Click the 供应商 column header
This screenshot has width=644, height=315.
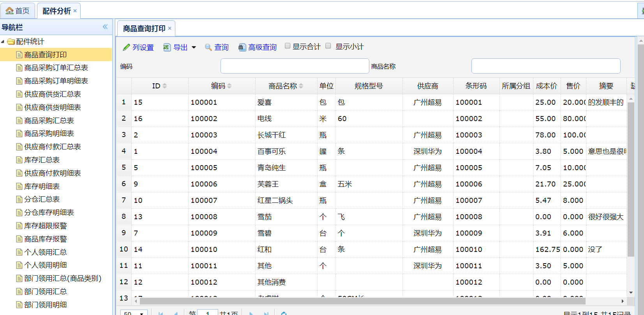pos(428,86)
